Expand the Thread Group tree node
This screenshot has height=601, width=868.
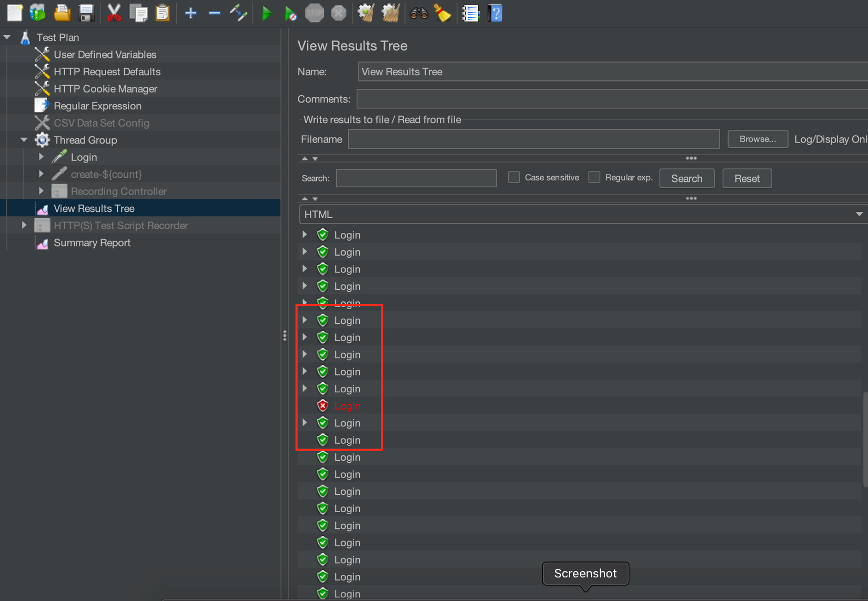pyautogui.click(x=23, y=140)
